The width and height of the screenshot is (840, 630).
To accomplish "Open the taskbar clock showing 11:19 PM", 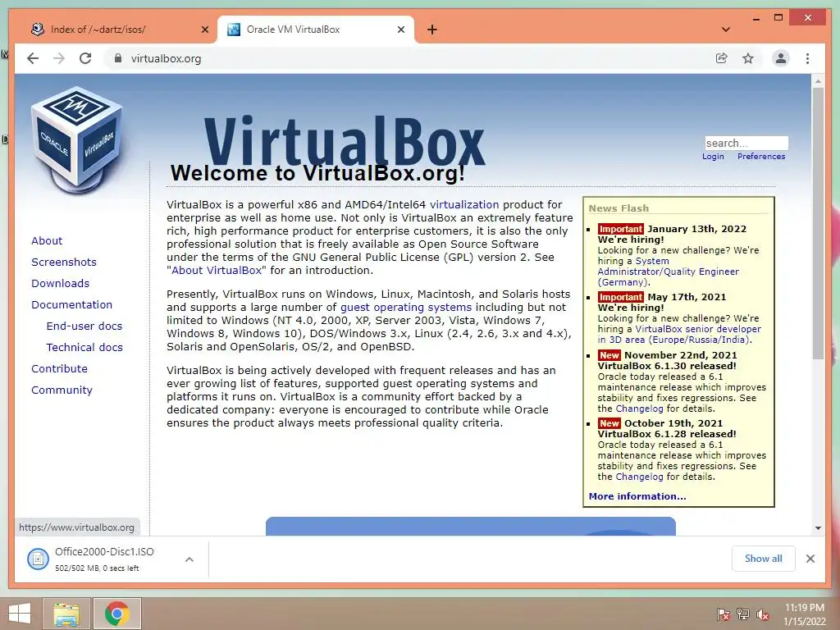I will (804, 614).
